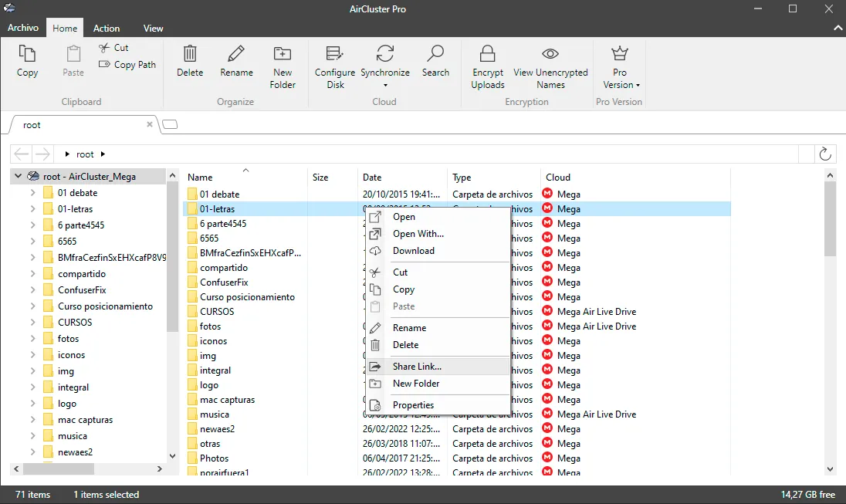The image size is (846, 504).
Task: Click the Copy Path ribbon button
Action: [127, 64]
